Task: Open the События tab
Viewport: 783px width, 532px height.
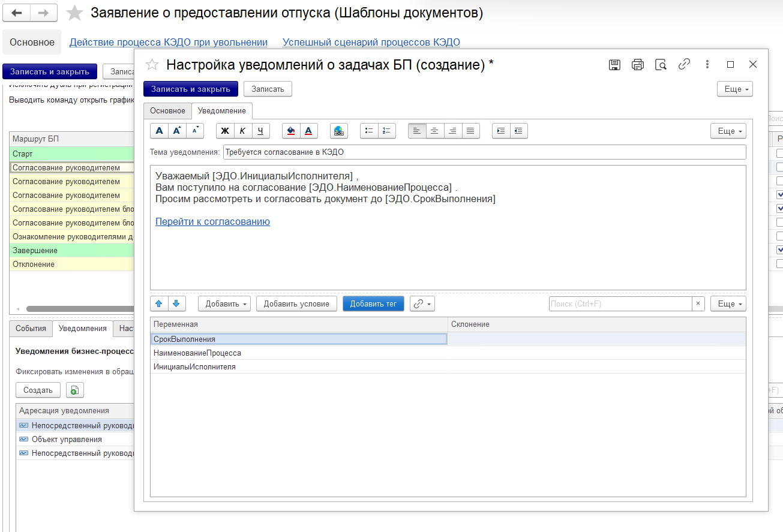Action: click(x=31, y=328)
